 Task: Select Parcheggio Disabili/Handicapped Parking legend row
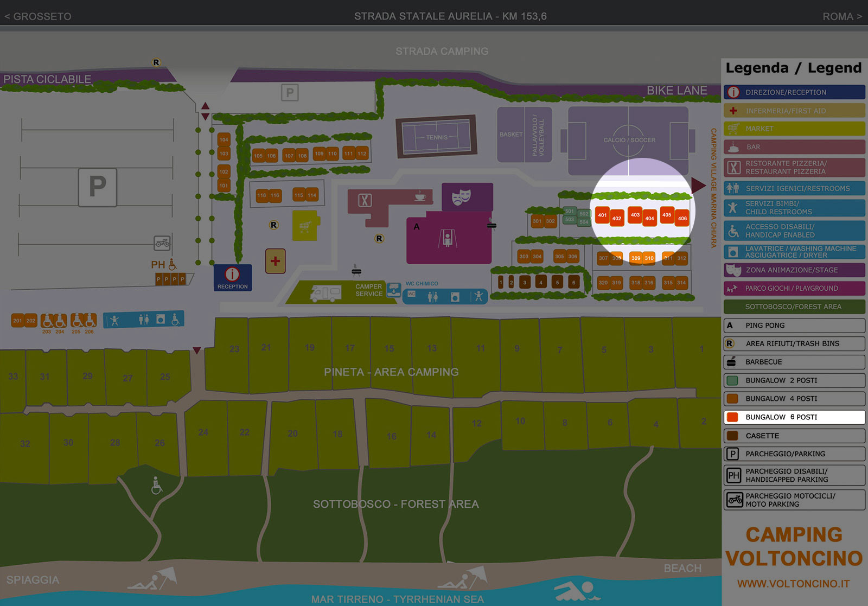(x=794, y=475)
